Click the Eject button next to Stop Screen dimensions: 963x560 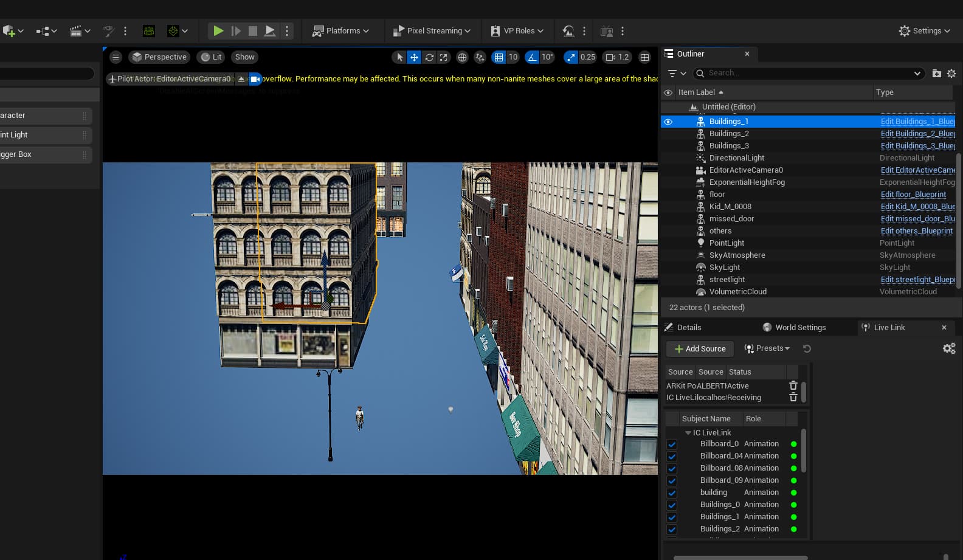(x=270, y=30)
